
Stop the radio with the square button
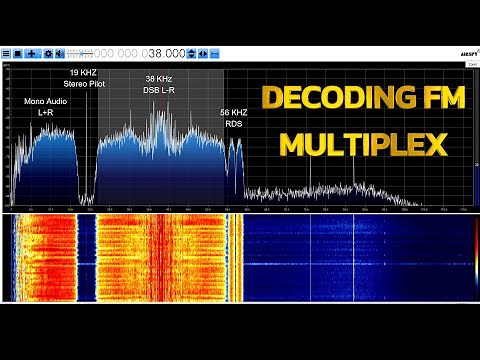[18, 53]
